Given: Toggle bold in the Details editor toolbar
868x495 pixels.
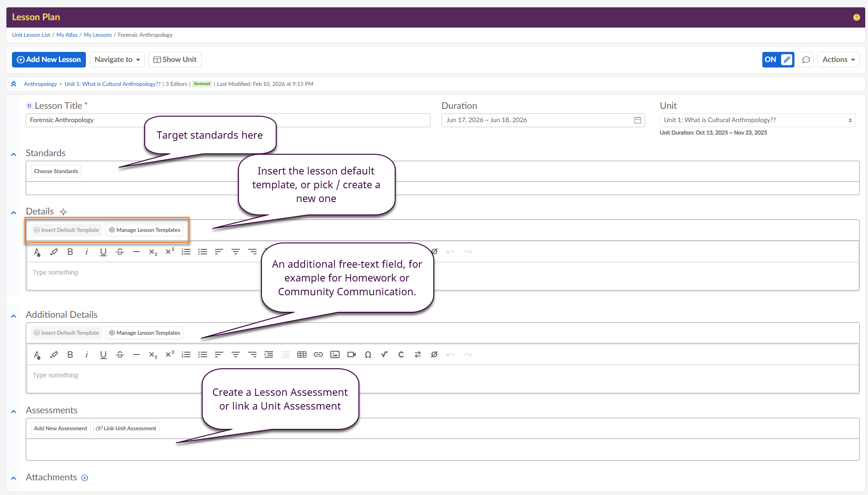Looking at the screenshot, I should 70,252.
